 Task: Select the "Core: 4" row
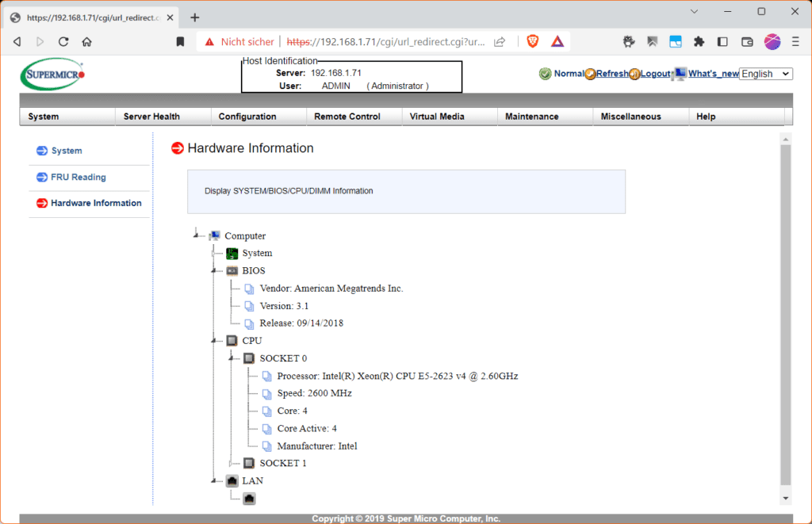[292, 411]
